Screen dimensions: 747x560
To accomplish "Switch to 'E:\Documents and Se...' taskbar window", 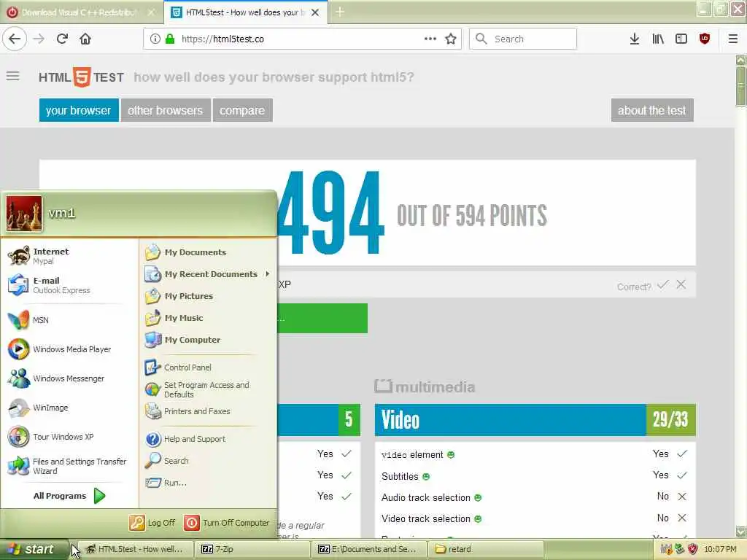I will click(369, 549).
